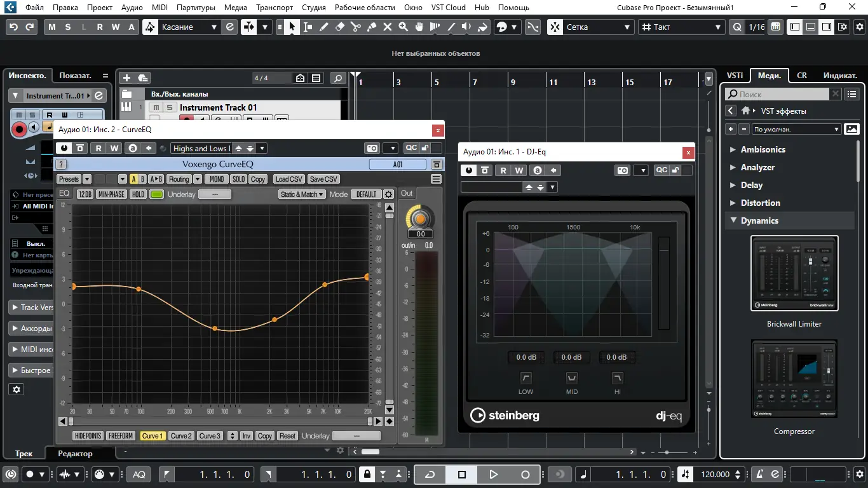Open grid type dropdown Такт
868x488 pixels.
pyautogui.click(x=681, y=27)
